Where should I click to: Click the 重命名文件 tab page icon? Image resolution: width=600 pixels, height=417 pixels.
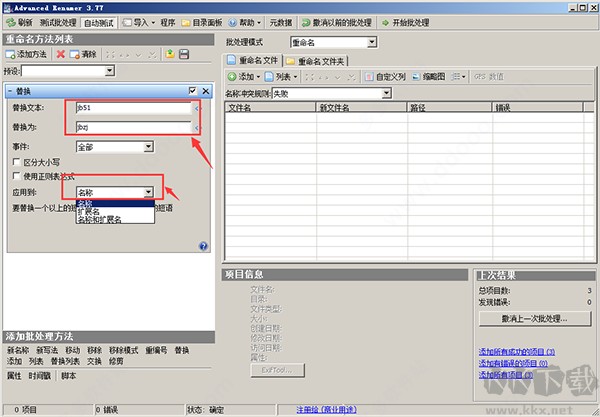(232, 60)
